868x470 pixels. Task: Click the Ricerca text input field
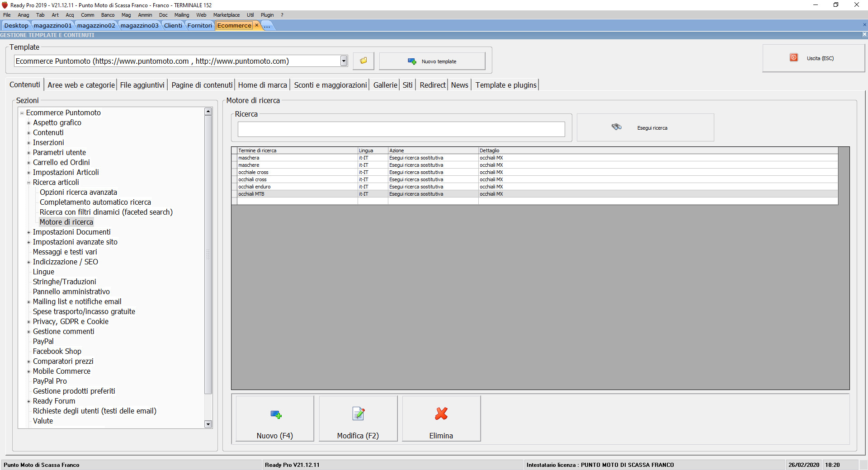(x=401, y=129)
